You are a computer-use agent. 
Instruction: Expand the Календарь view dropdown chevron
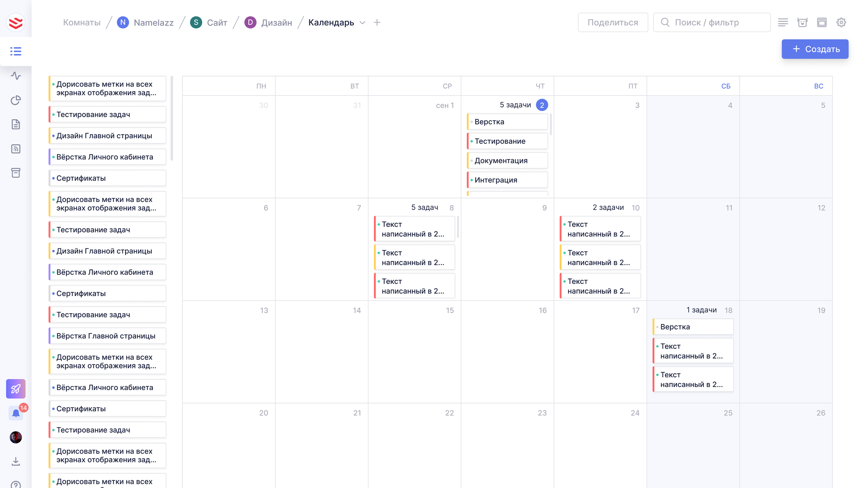click(x=362, y=23)
